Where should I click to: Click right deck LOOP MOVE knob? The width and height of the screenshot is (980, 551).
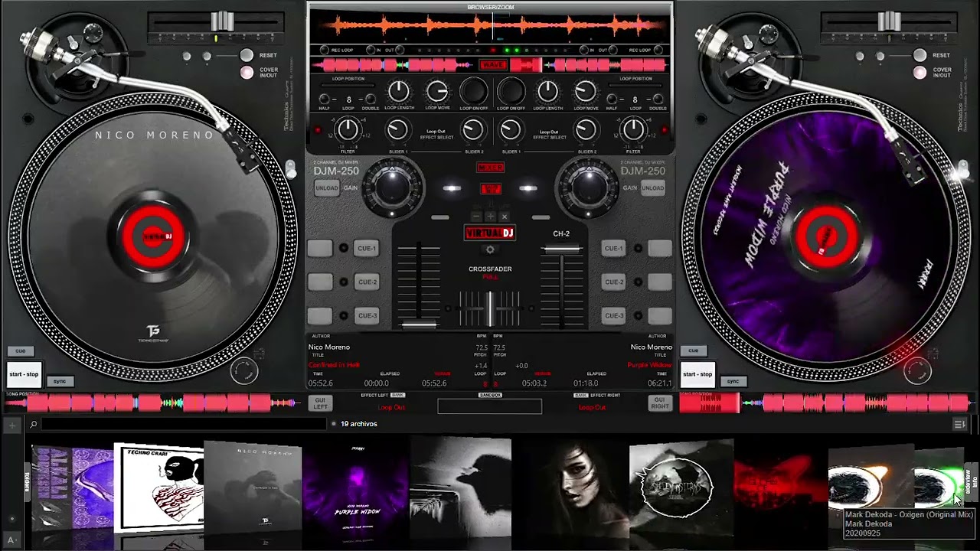tap(586, 91)
